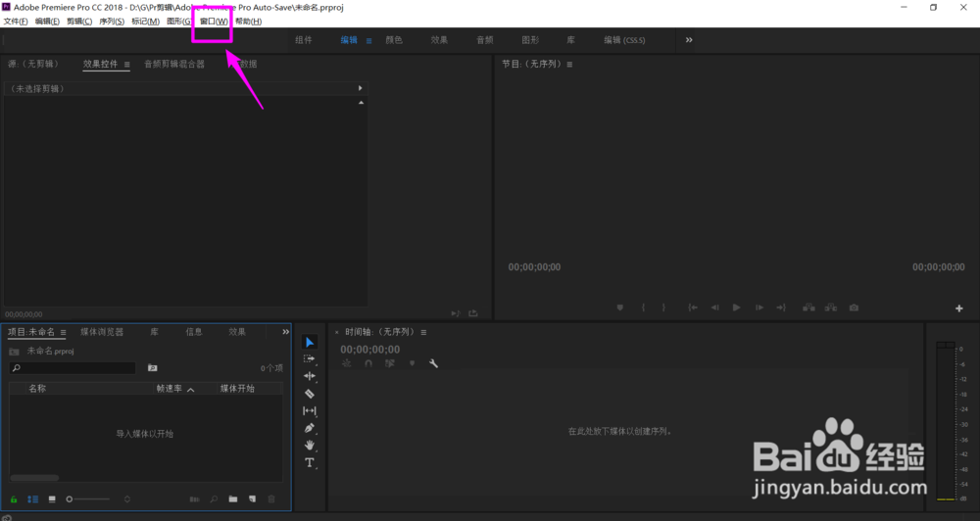Click New Item icon in Project panel

tap(253, 499)
